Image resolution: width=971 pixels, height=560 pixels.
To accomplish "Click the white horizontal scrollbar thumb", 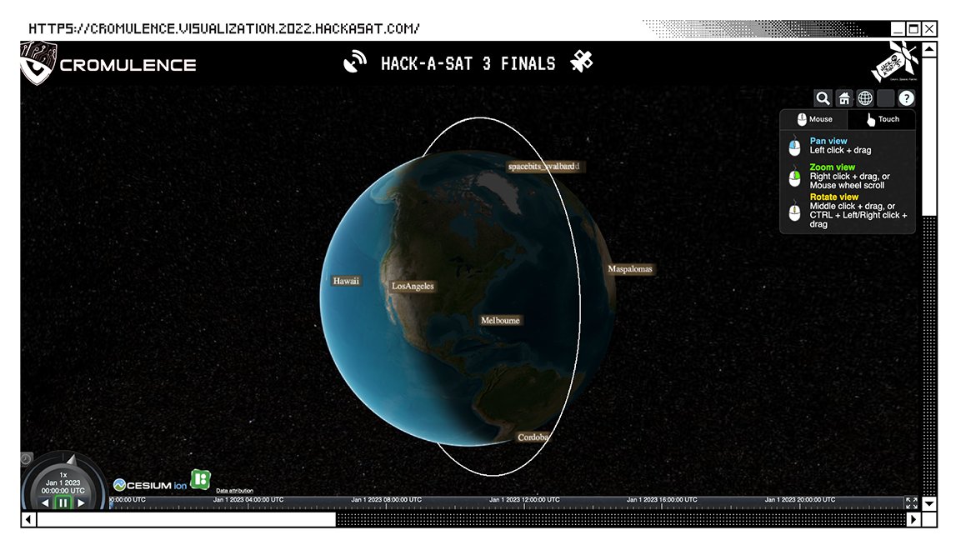I will tap(187, 519).
